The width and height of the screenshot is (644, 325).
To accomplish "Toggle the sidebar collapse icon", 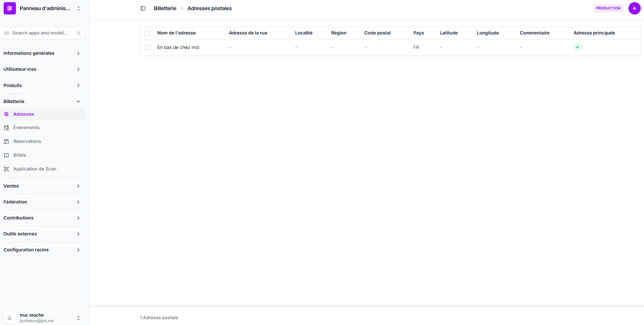I will pyautogui.click(x=143, y=8).
